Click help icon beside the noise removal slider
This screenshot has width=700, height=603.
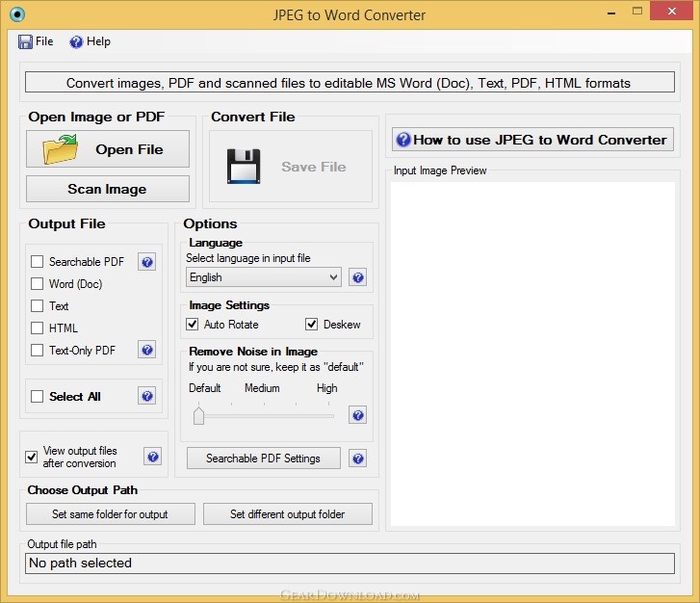(x=357, y=415)
